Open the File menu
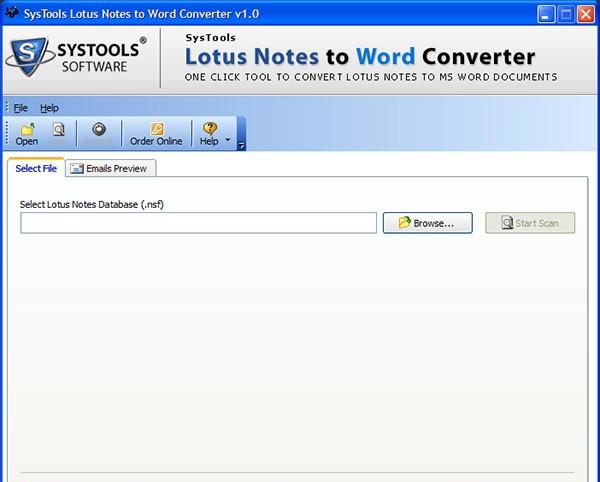 (20, 108)
